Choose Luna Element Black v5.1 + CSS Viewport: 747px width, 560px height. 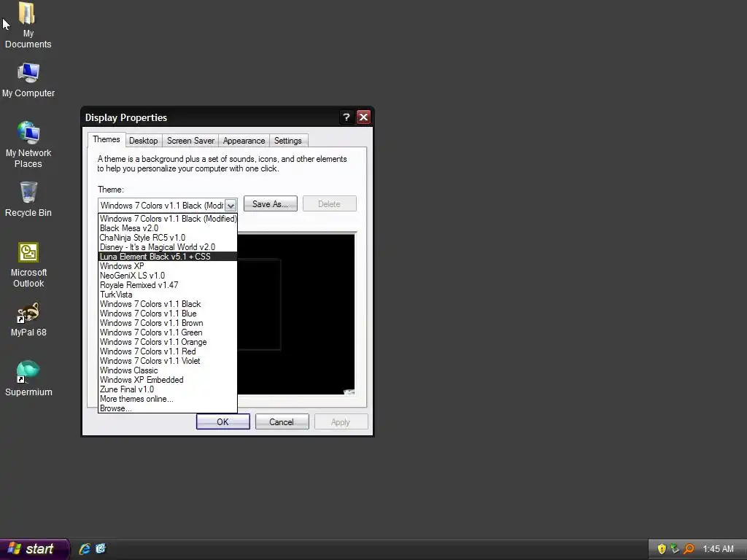pyautogui.click(x=168, y=257)
